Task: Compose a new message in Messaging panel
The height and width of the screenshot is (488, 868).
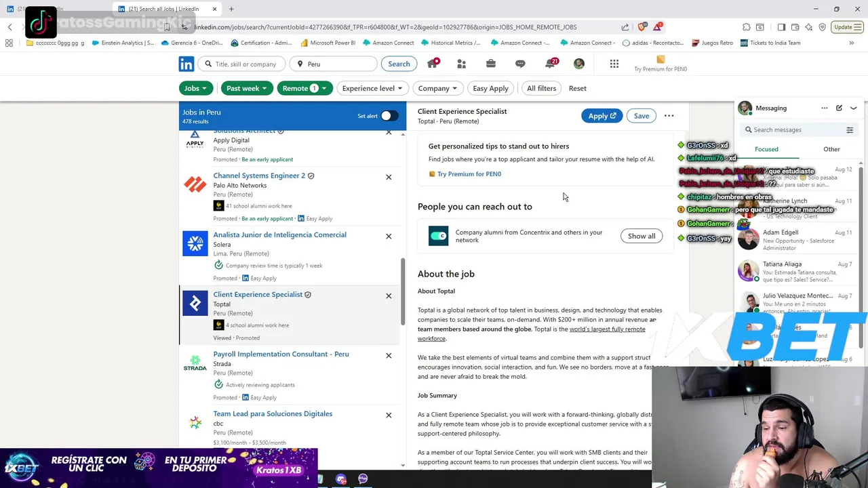Action: pos(839,108)
